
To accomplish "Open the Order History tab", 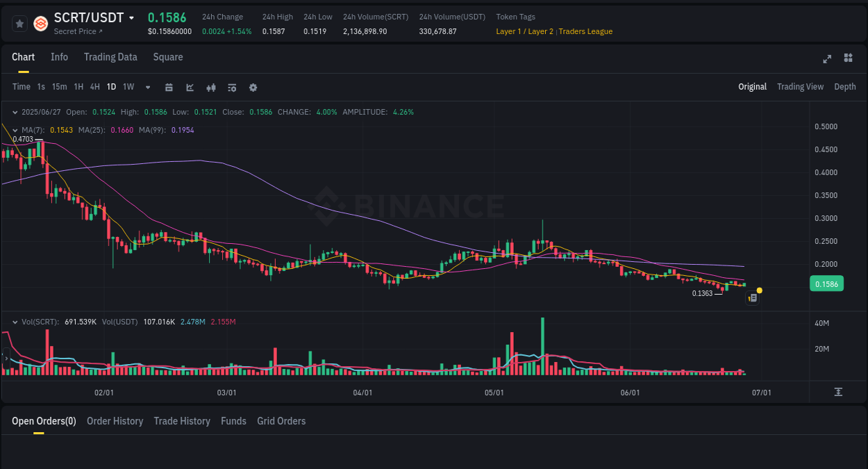I will (115, 421).
